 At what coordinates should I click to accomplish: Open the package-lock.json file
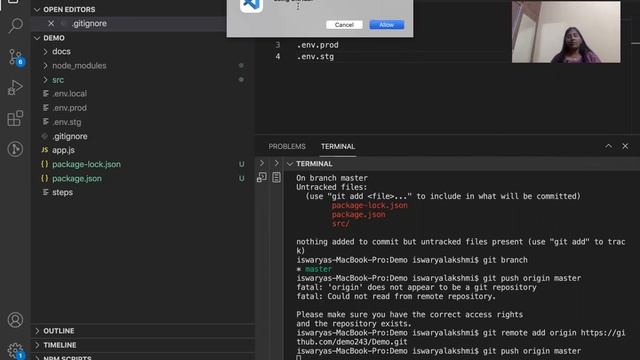point(86,164)
